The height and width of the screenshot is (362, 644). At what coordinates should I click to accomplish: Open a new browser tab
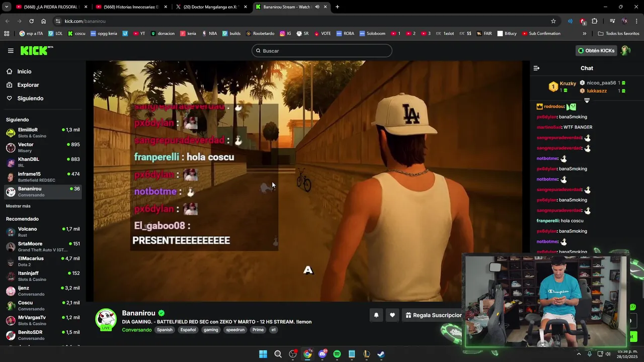337,7
